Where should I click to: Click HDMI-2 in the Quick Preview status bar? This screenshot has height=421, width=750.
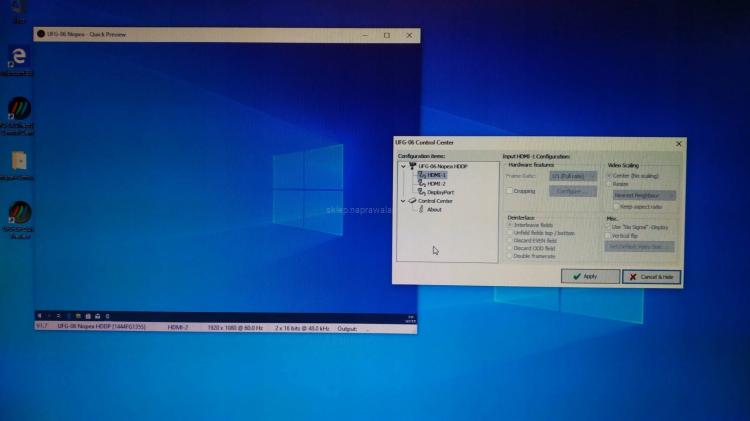pos(177,327)
